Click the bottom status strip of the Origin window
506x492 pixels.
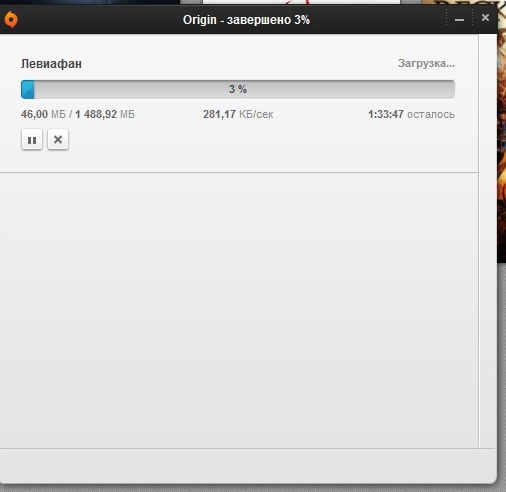tap(248, 465)
